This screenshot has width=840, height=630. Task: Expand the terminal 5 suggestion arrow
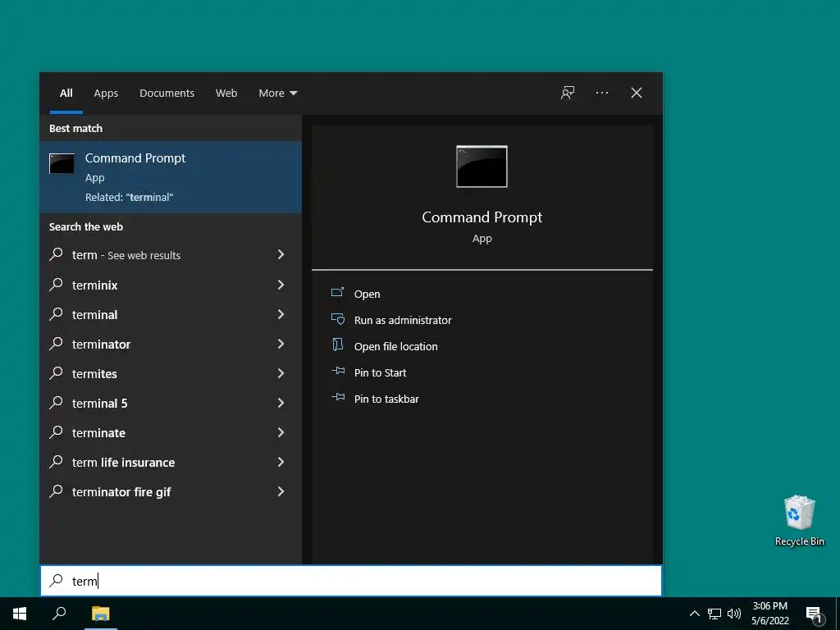(x=281, y=402)
